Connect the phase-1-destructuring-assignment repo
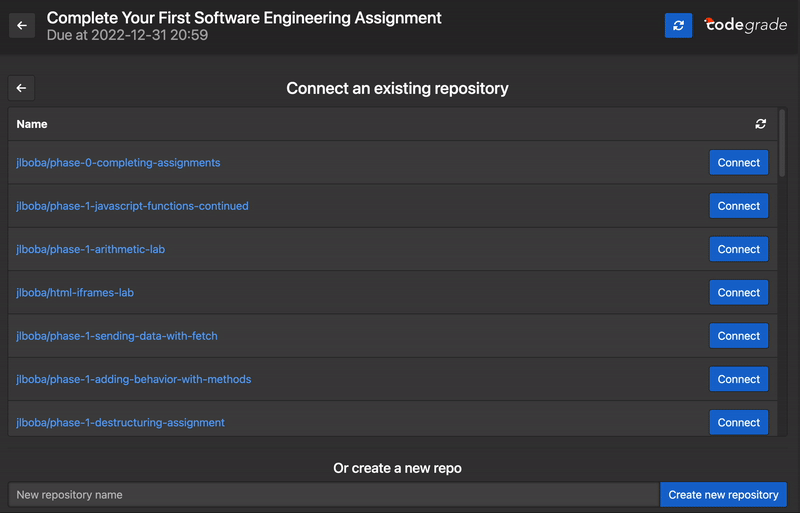This screenshot has height=513, width=800. click(x=739, y=422)
